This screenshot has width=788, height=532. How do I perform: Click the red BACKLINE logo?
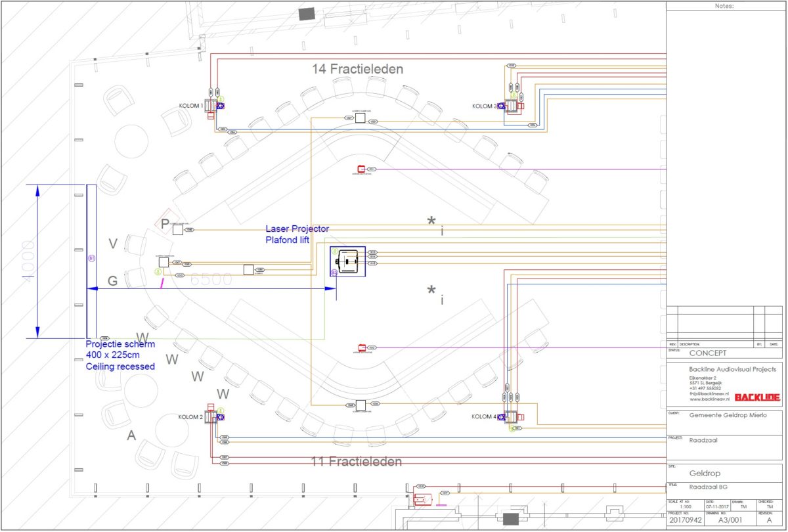pyautogui.click(x=757, y=397)
